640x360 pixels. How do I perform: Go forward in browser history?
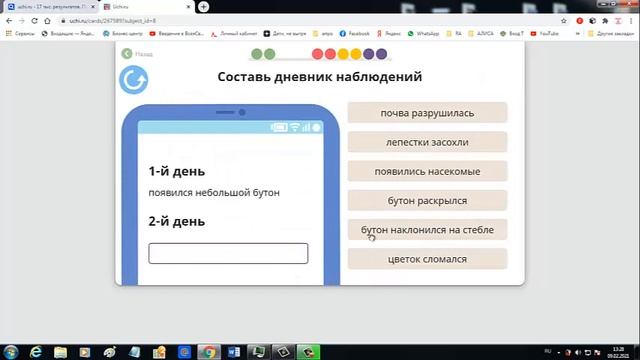(22, 21)
